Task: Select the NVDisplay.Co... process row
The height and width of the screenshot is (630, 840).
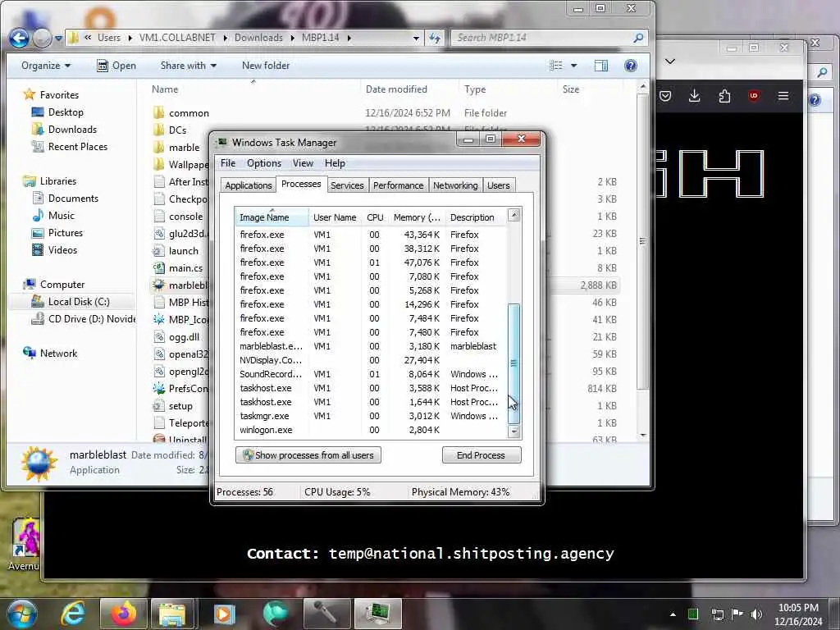Action: point(371,360)
